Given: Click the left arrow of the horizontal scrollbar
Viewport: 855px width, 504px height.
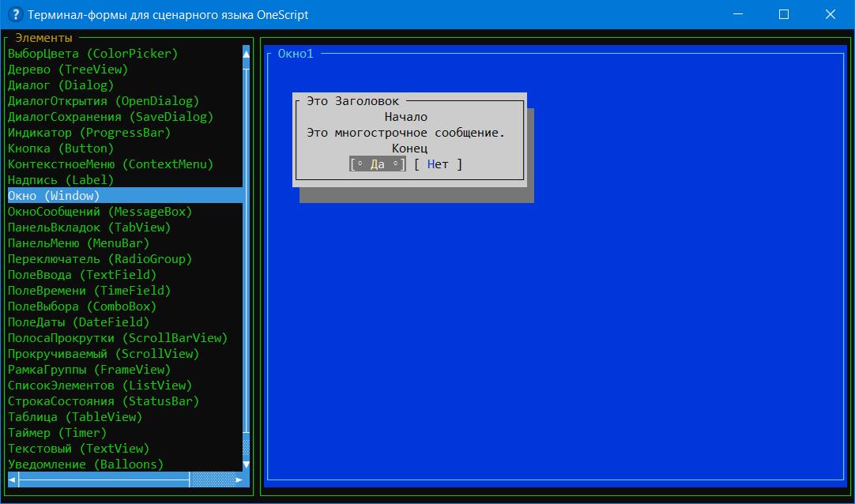Looking at the screenshot, I should 12,480.
